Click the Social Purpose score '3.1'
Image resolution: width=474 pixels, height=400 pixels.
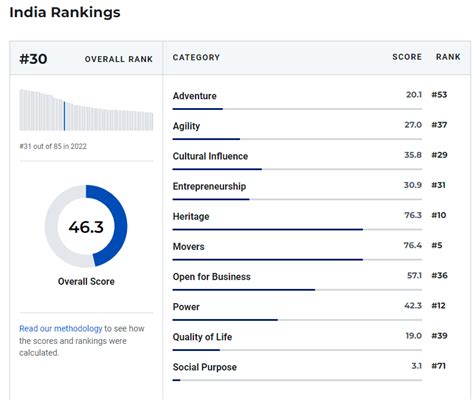point(417,366)
